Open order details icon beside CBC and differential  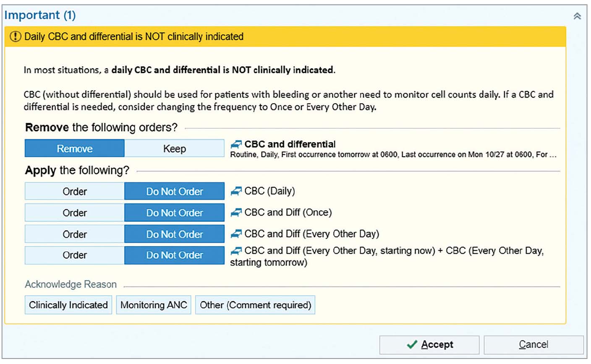pyautogui.click(x=236, y=144)
